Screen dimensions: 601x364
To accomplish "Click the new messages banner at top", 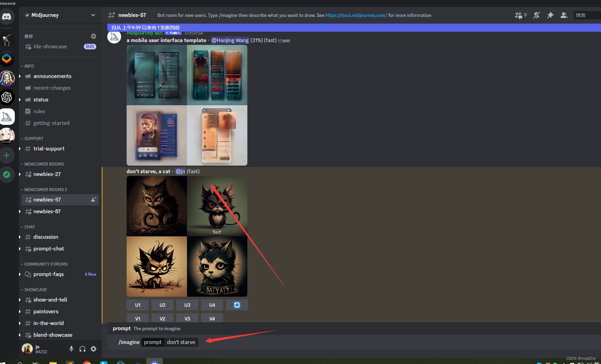I will coord(354,28).
